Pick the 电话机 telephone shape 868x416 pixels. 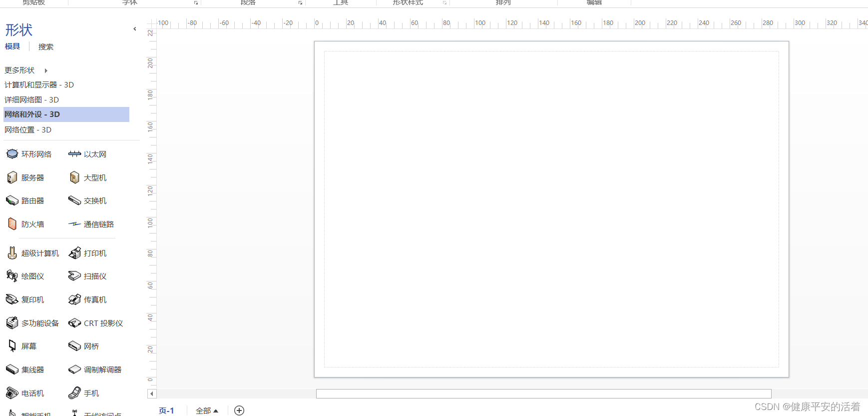click(x=25, y=393)
